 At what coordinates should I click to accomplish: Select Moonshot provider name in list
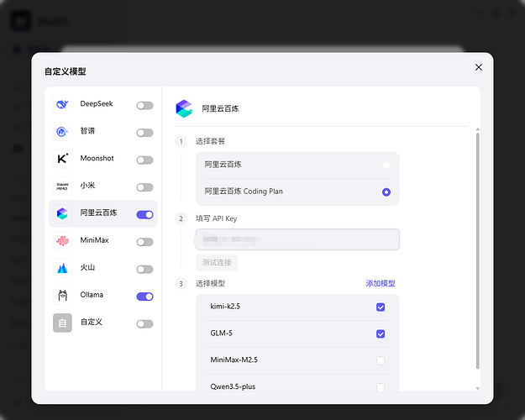[x=97, y=158]
